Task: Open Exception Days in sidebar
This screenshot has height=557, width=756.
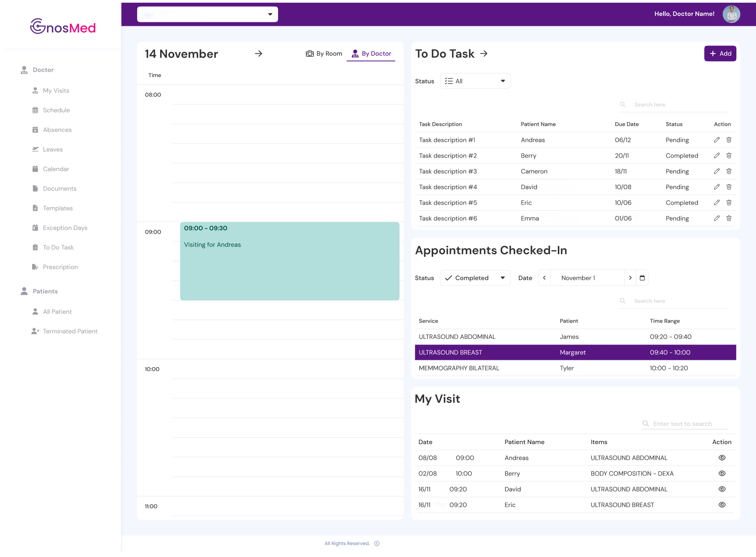Action: [x=65, y=228]
